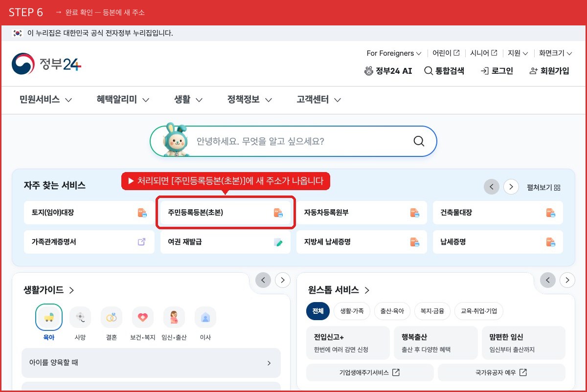Click pencil icon in 여권 재발급 card

click(x=278, y=241)
